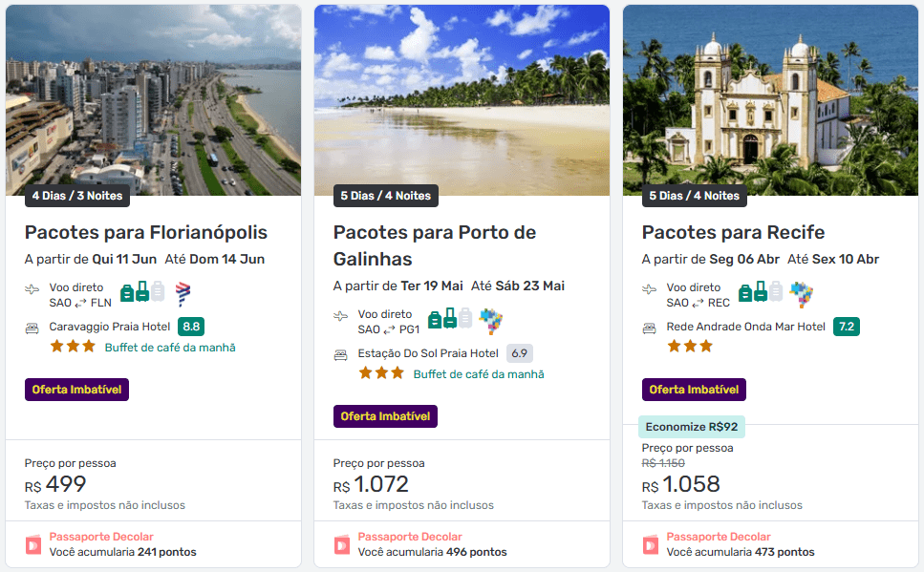The width and height of the screenshot is (924, 572).
Task: Click the airline logo in the Florianópolis card
Action: pyautogui.click(x=183, y=293)
